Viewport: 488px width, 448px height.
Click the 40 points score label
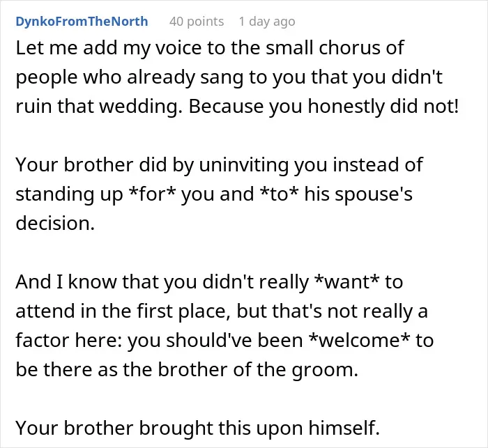[x=197, y=22]
